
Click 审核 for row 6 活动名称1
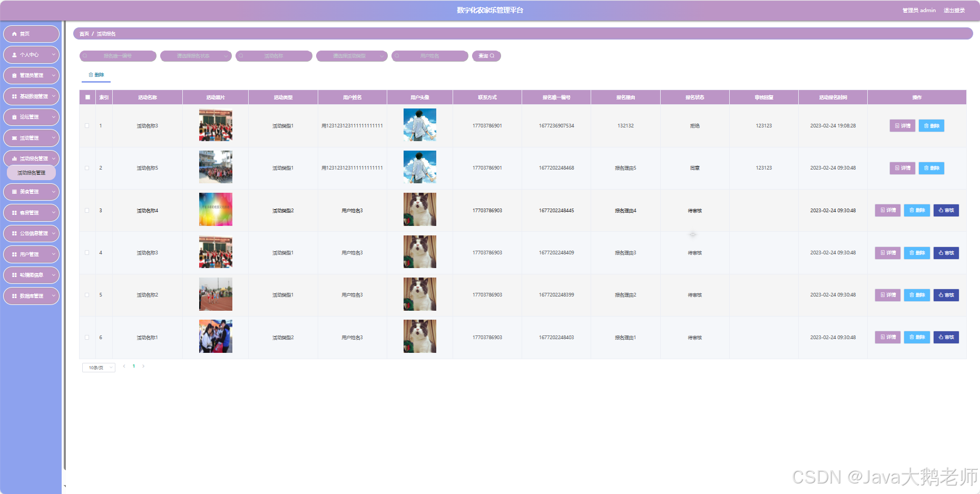[x=946, y=338]
